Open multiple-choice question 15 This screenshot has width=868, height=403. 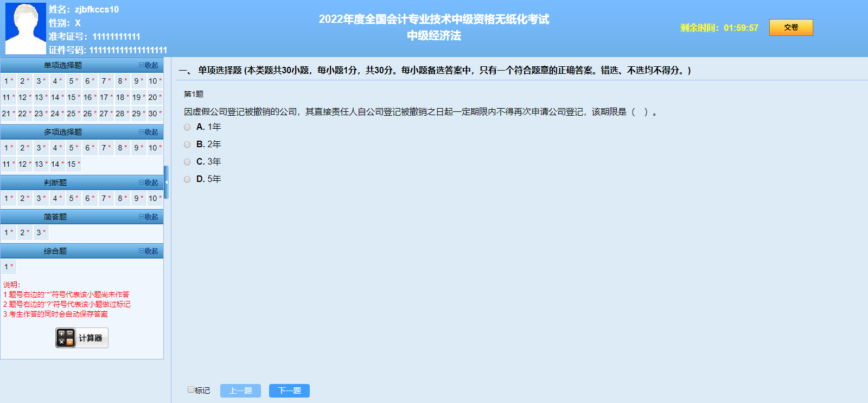(73, 164)
